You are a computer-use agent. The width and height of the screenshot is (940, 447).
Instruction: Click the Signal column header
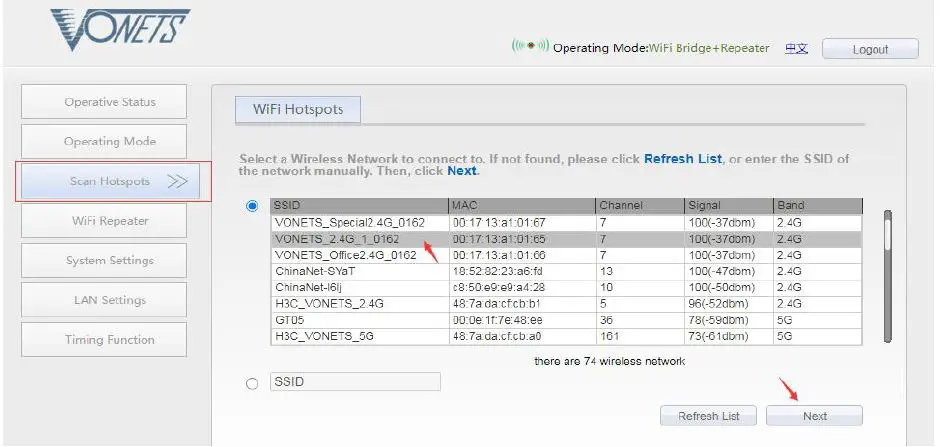pos(729,206)
